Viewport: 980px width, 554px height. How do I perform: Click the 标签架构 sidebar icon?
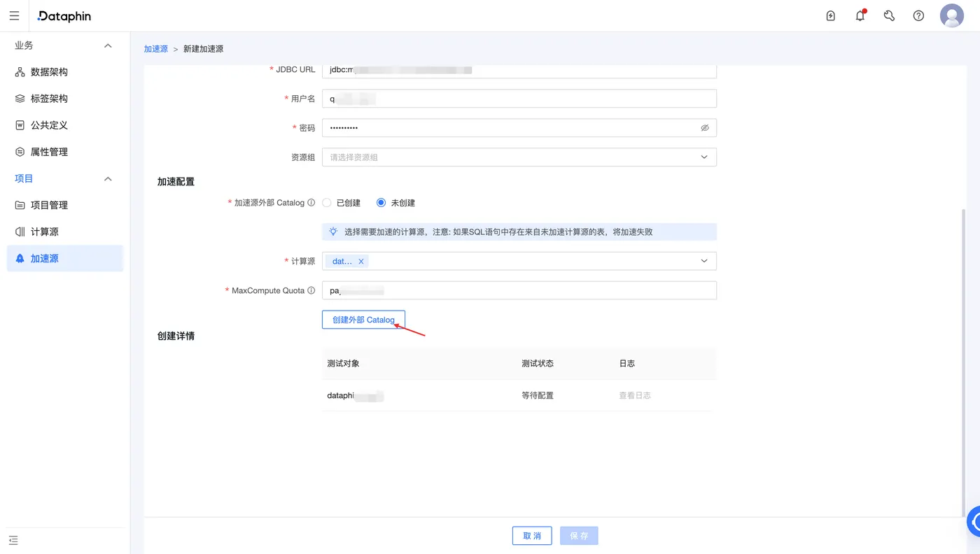tap(20, 99)
